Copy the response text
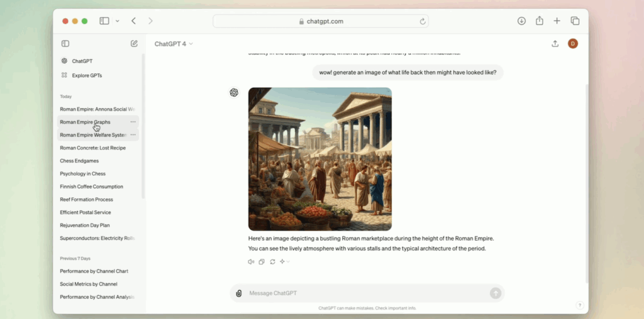Screen dimensions: 644x319 point(262,262)
